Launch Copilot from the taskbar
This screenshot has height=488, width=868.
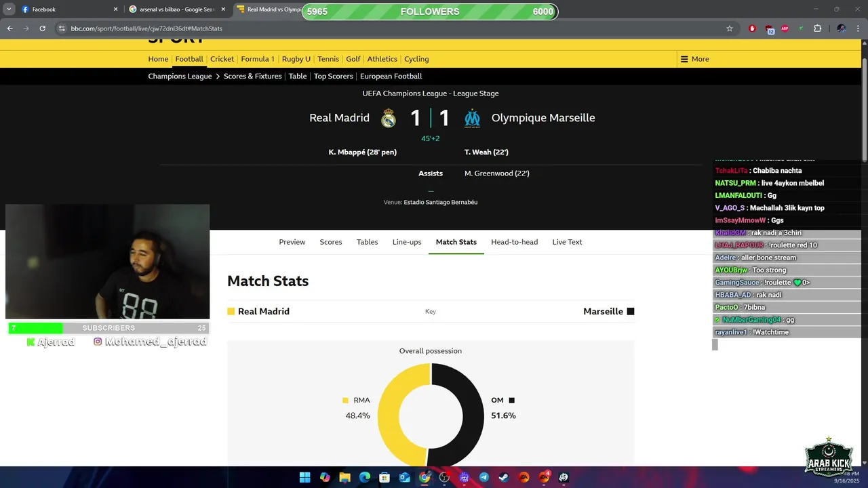coord(325,477)
